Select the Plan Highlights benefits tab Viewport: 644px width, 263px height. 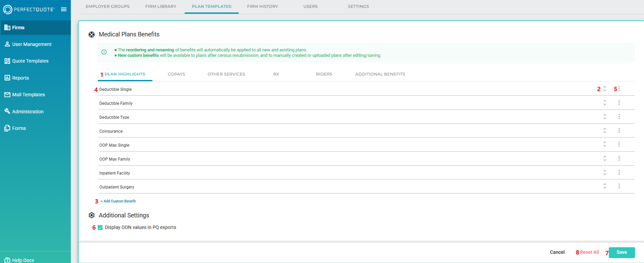pyautogui.click(x=125, y=74)
